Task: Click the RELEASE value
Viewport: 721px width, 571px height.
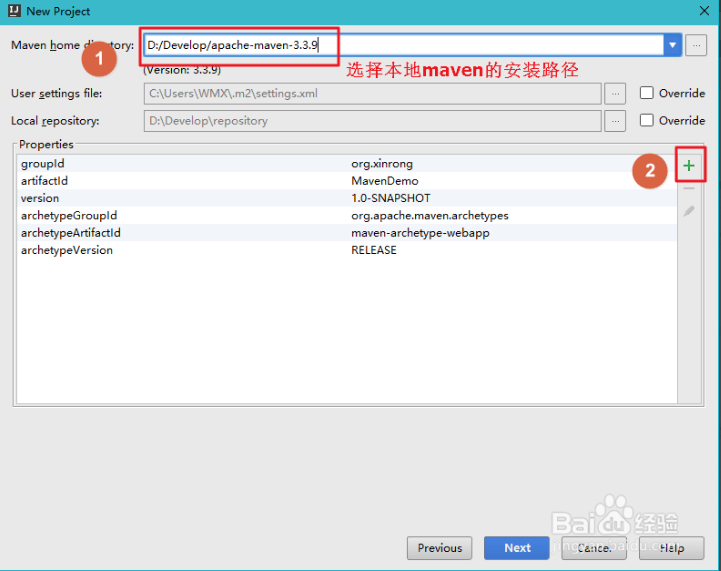Action: pyautogui.click(x=374, y=250)
